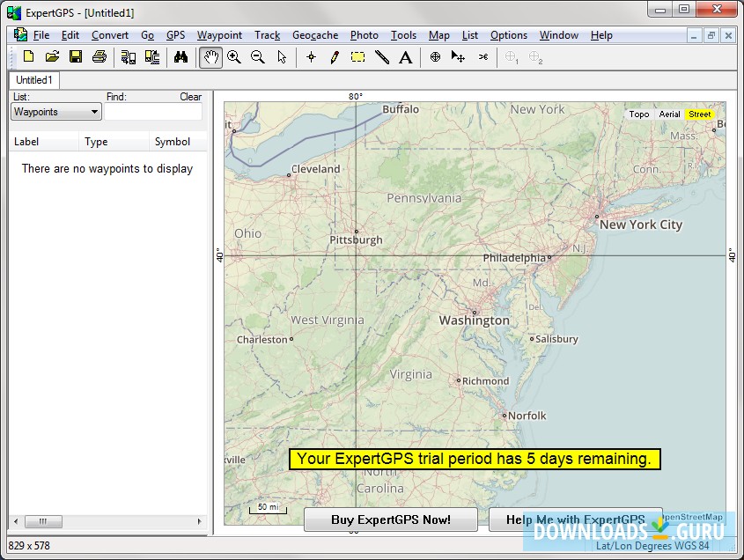Image resolution: width=744 pixels, height=560 pixels.
Task: Select the hand pan tool
Action: point(210,57)
